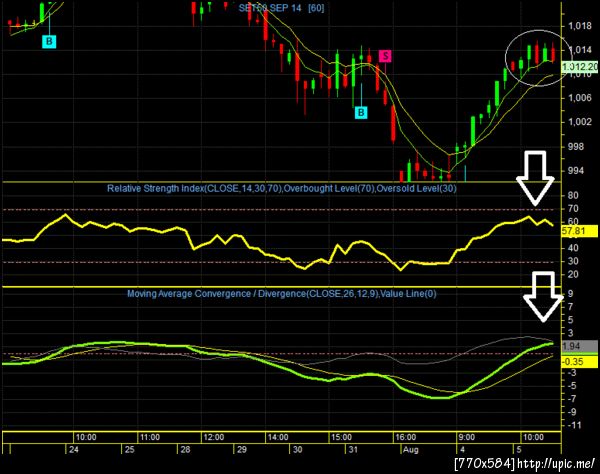Viewport: 600px width, 474px height.
Task: Click the RSI current value label 57.81
Action: 579,231
